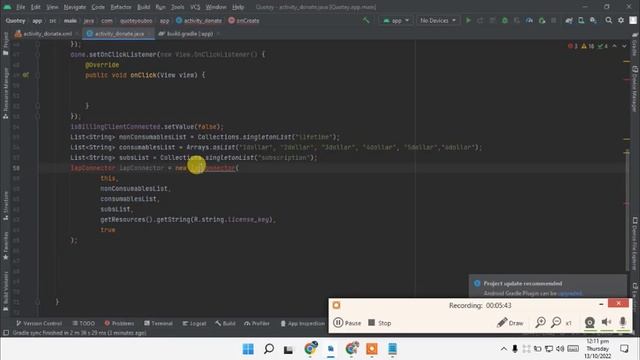Image resolution: width=640 pixels, height=360 pixels.
Task: Pause the screen recording
Action: tap(347, 323)
